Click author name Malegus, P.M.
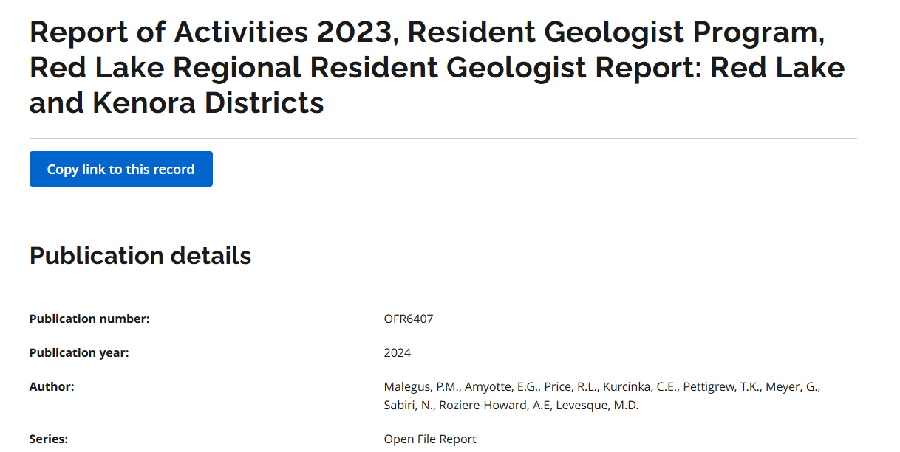Viewport: 900px width, 452px height. click(x=420, y=387)
